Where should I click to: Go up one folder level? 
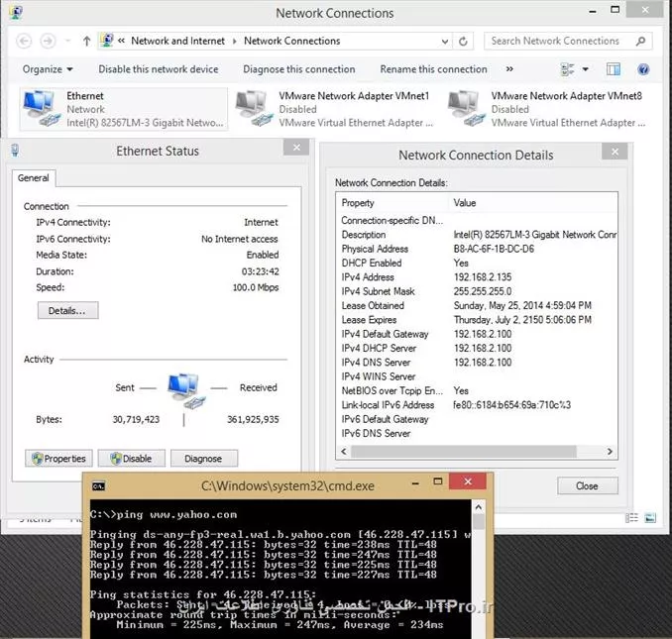click(x=86, y=42)
